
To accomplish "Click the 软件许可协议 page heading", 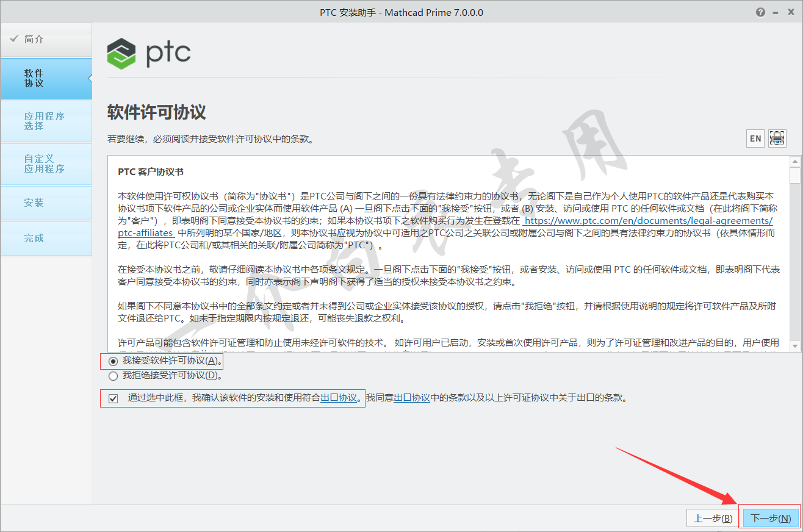I will (157, 112).
